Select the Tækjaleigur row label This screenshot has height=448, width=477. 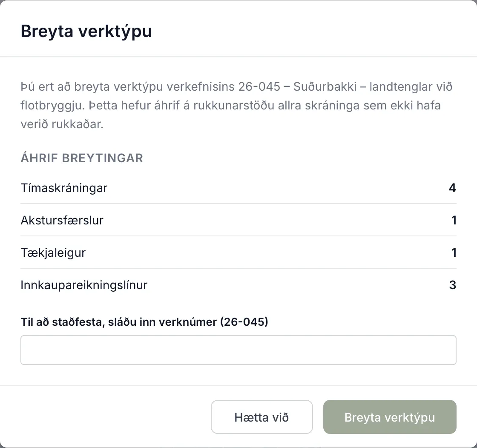coord(53,253)
